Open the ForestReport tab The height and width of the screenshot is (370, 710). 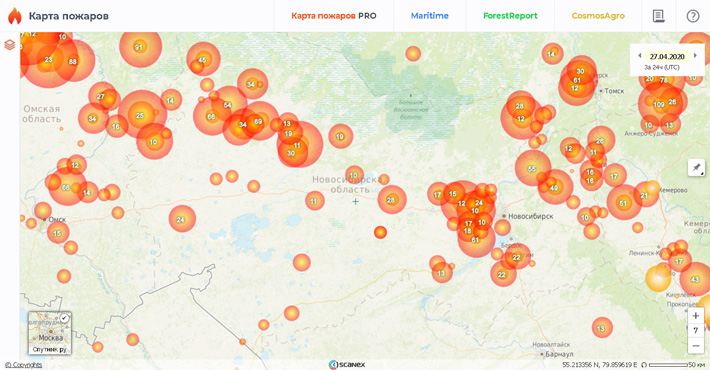(510, 16)
